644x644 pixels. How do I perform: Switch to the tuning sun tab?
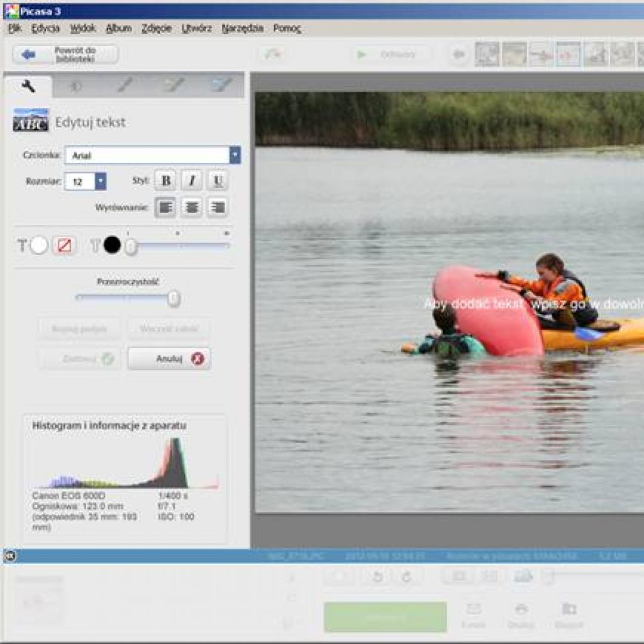click(76, 86)
